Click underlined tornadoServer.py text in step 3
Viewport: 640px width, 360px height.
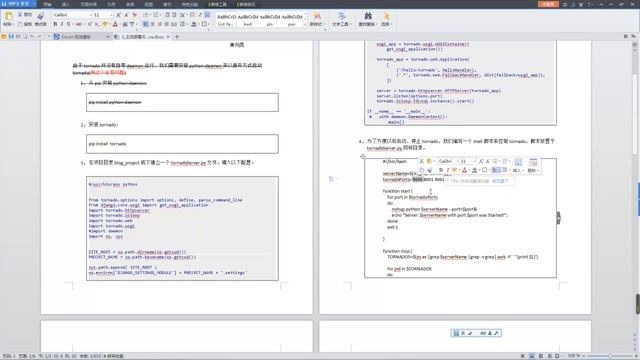pos(188,162)
